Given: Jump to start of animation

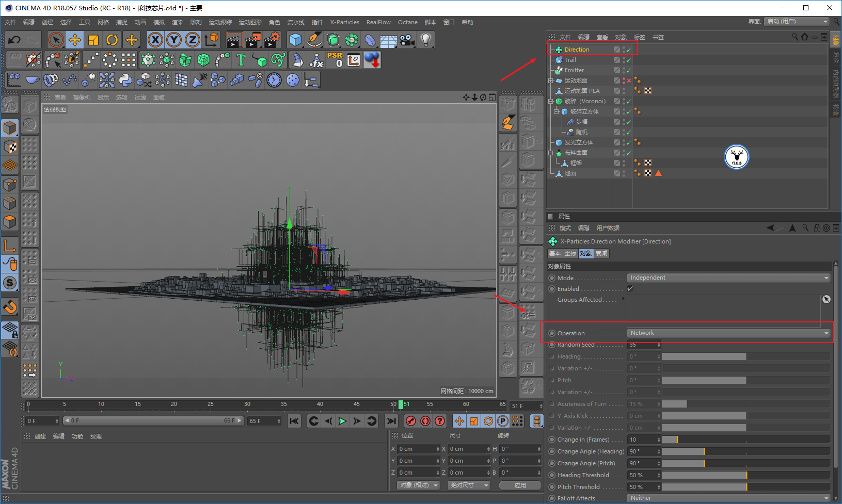Looking at the screenshot, I should coord(294,421).
